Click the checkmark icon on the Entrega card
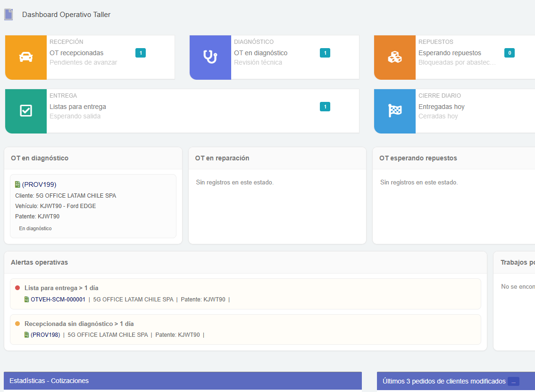535x392 pixels. click(x=26, y=111)
